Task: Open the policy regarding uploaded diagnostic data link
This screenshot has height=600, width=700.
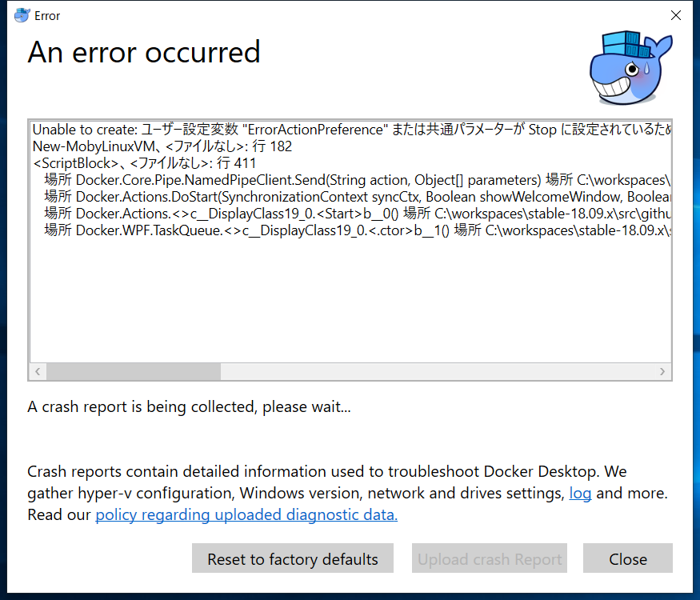Action: click(x=246, y=515)
